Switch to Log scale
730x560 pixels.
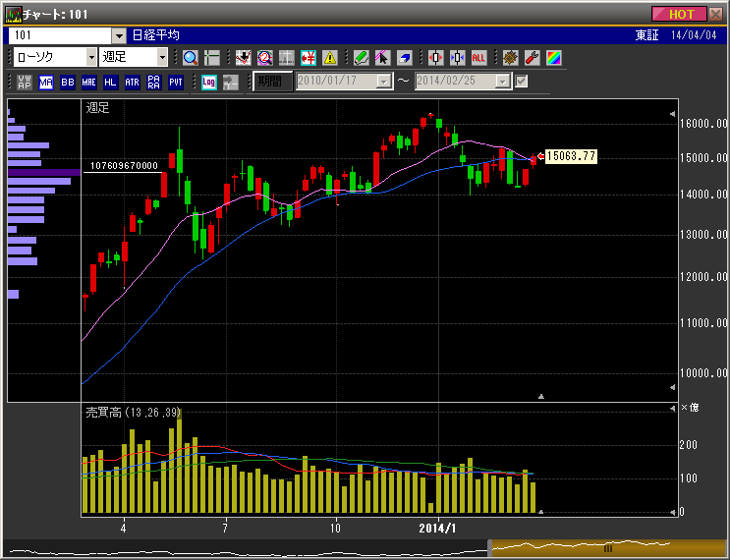[209, 82]
